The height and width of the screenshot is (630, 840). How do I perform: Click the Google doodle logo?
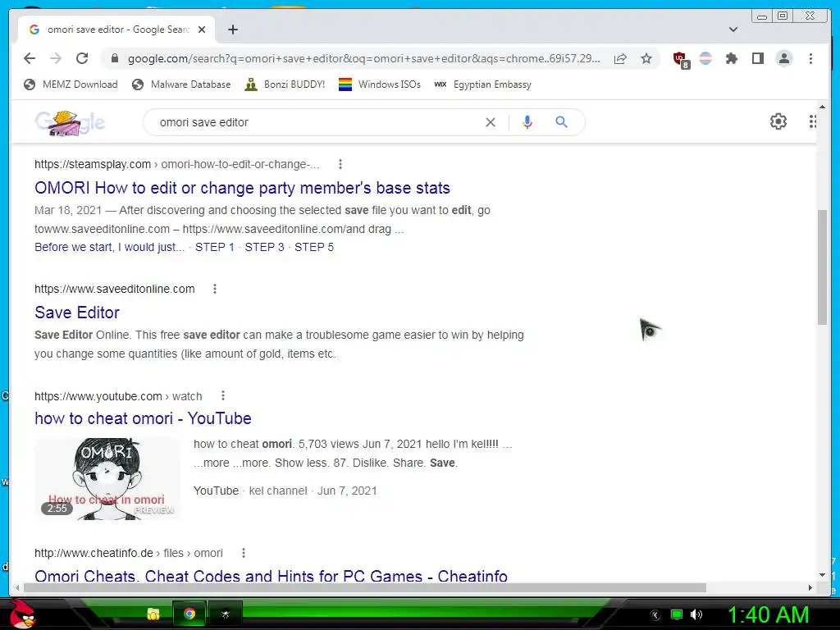[70, 123]
